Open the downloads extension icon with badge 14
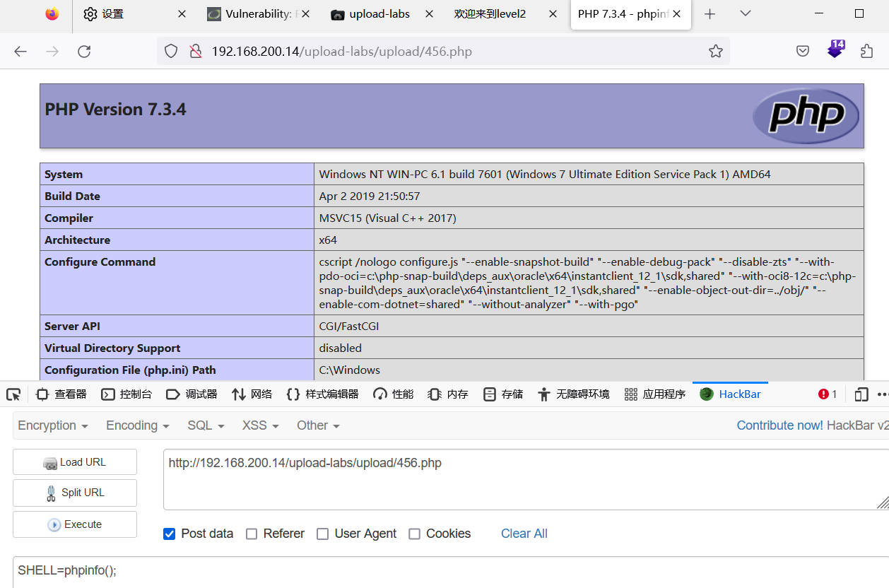The image size is (889, 588). click(x=835, y=49)
